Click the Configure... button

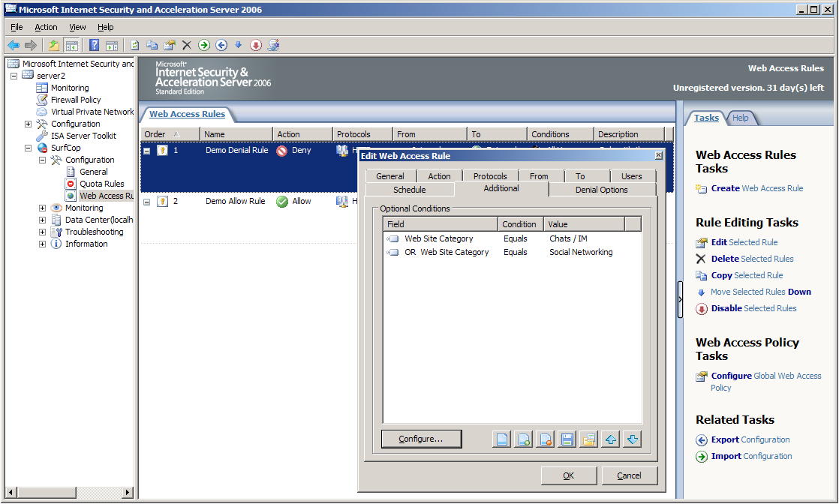point(421,439)
